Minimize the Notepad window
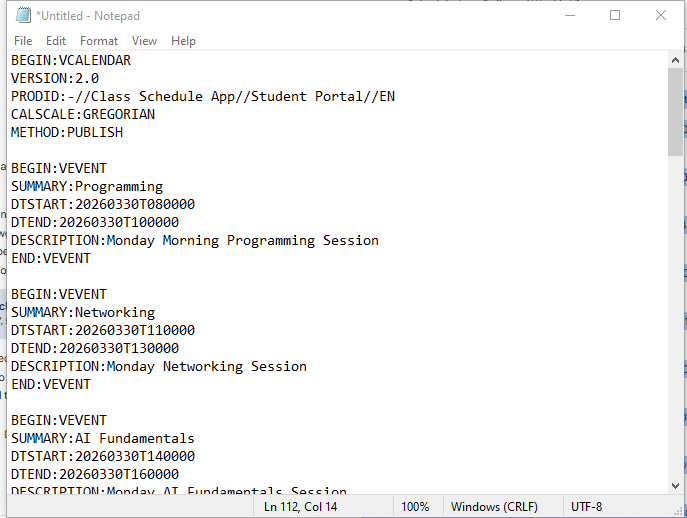 pos(569,15)
